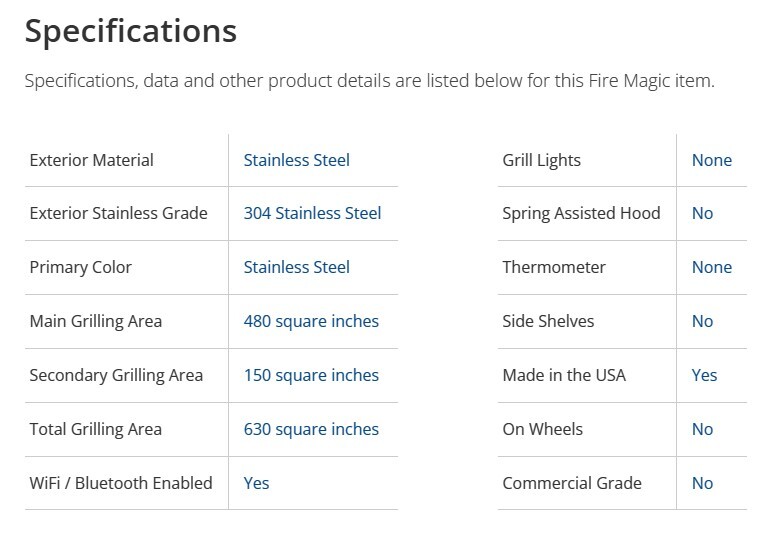Click the Made in the USA label
Viewport: 762px width, 538px height.
563,375
